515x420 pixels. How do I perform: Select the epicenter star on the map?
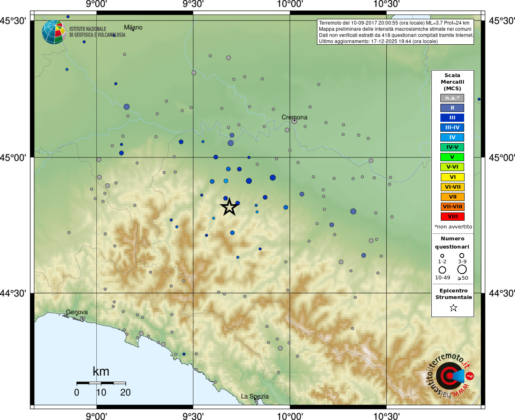pyautogui.click(x=229, y=207)
